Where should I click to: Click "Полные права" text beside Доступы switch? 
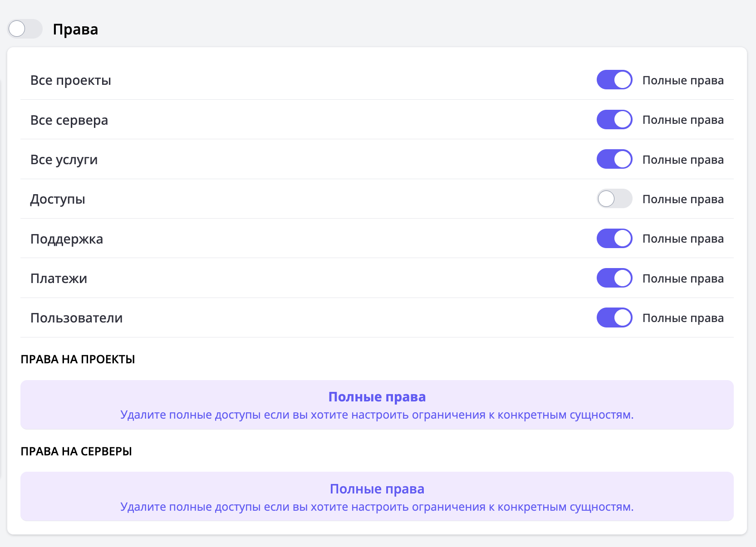pos(682,199)
